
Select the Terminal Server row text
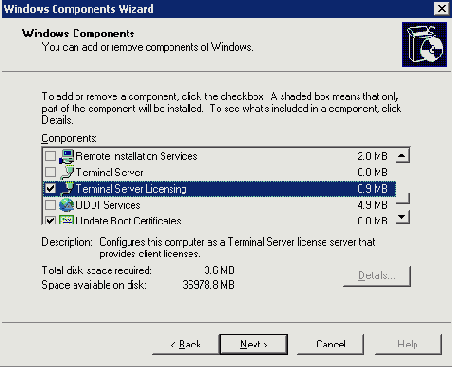click(109, 172)
